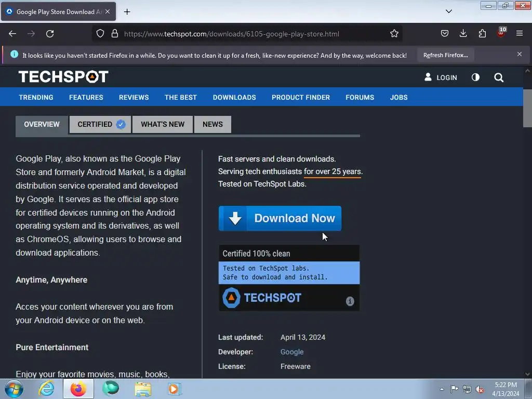
Task: Click the certified badge info icon
Action: [x=350, y=301]
